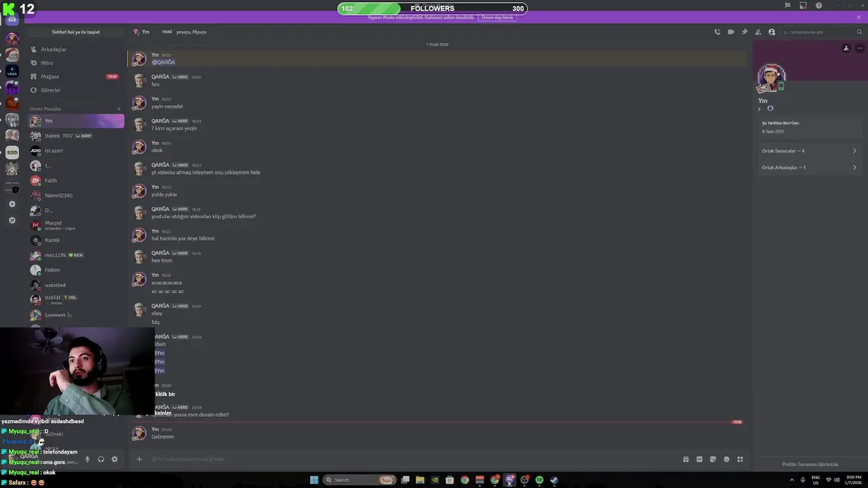The image size is (868, 488).
Task: Open Lozwert direct message
Action: [76, 314]
